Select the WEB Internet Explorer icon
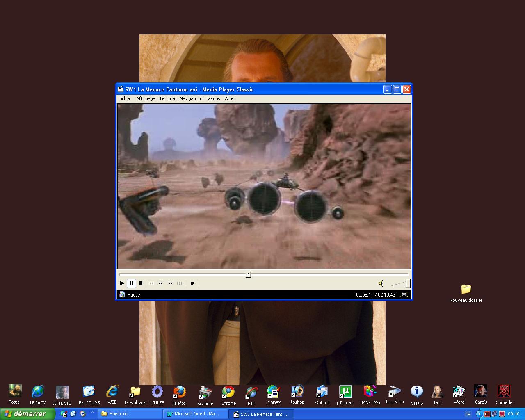 [x=112, y=395]
